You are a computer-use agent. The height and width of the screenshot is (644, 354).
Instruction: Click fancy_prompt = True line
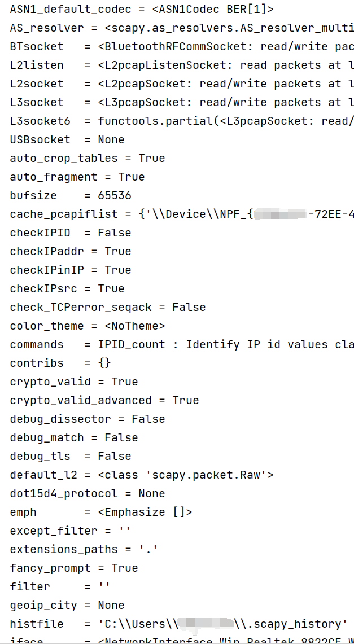point(74,568)
